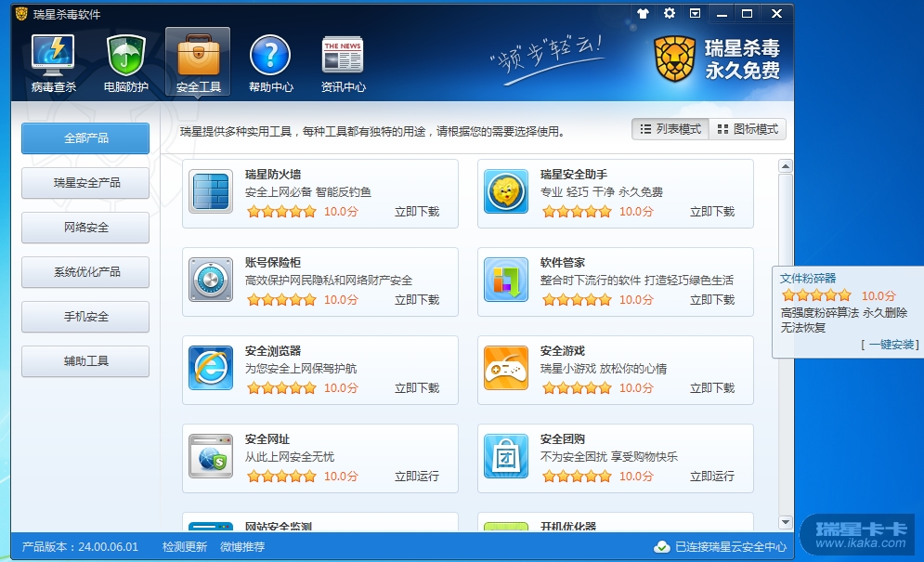Click the 软件管家 title text
Image resolution: width=924 pixels, height=562 pixels.
(x=562, y=263)
